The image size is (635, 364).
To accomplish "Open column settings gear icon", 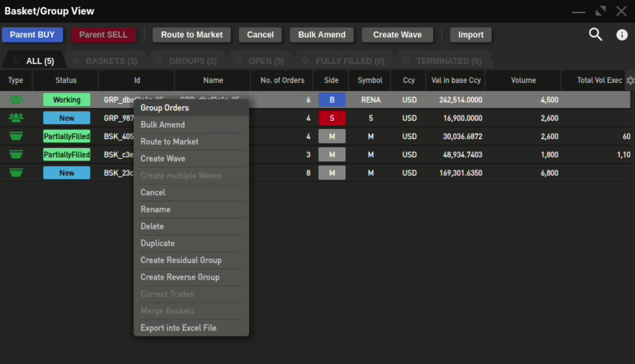I will (630, 81).
